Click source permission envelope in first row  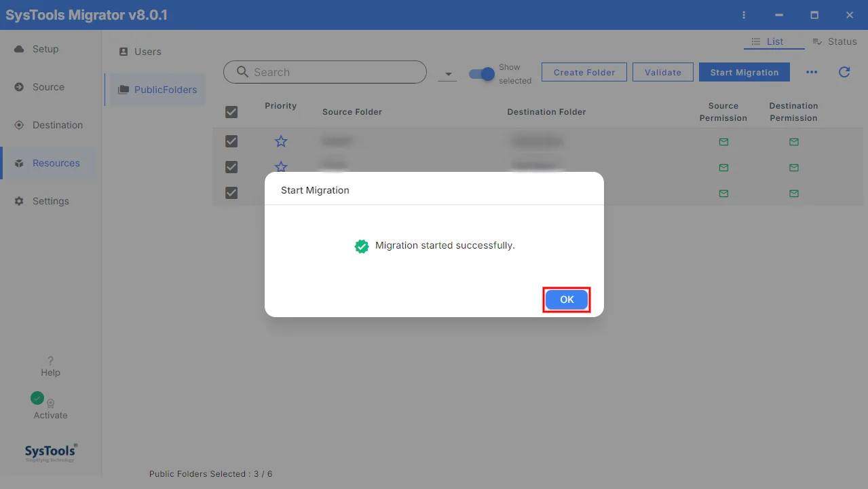pyautogui.click(x=723, y=142)
